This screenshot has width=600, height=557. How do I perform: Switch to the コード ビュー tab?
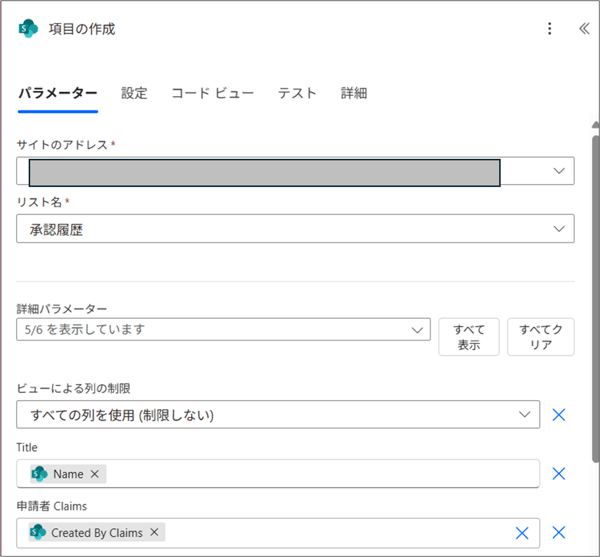pyautogui.click(x=212, y=93)
